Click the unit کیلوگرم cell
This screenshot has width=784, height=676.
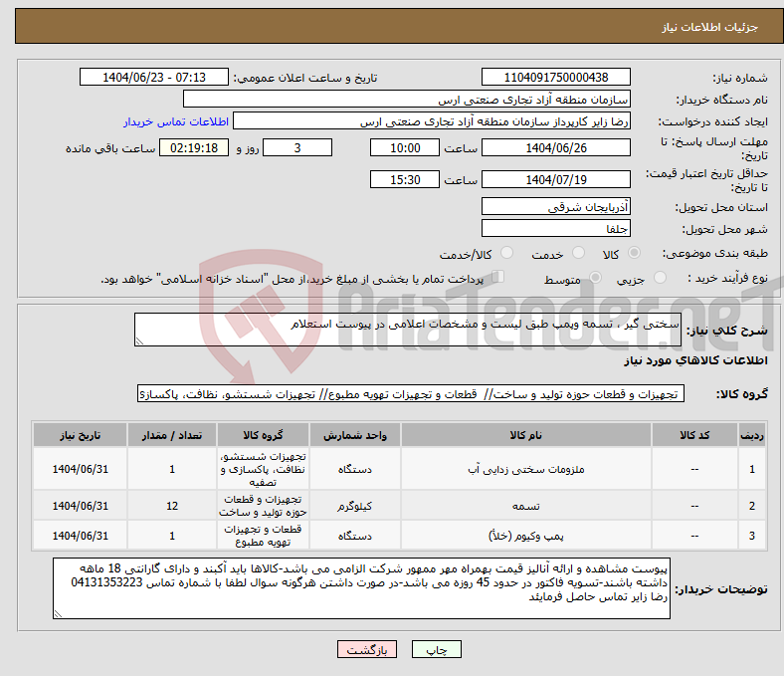tap(354, 506)
